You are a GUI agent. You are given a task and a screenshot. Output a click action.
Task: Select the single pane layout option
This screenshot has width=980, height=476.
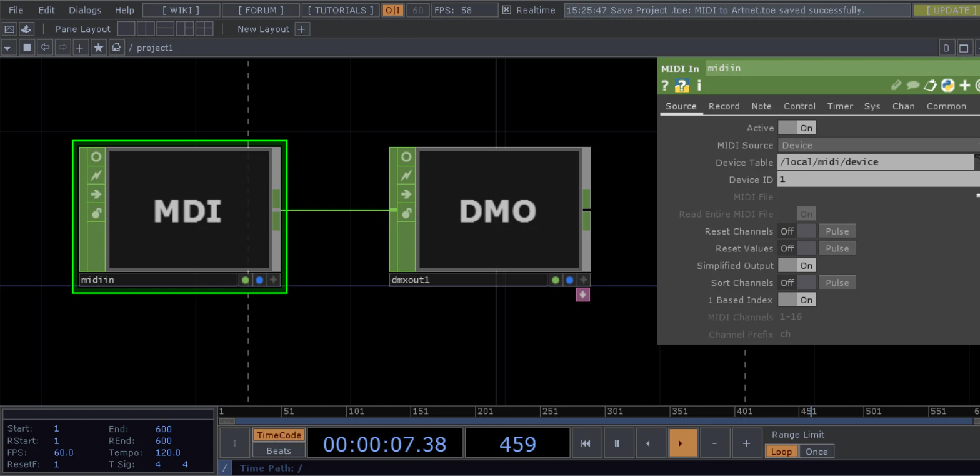point(126,29)
